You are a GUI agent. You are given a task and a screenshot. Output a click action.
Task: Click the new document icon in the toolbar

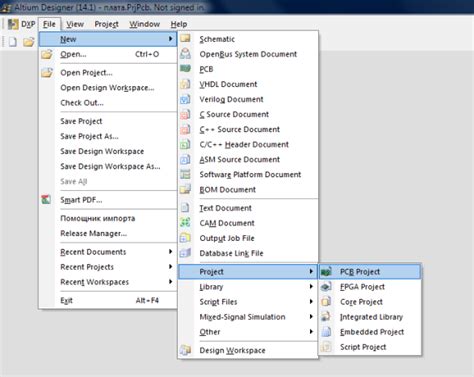[x=13, y=42]
